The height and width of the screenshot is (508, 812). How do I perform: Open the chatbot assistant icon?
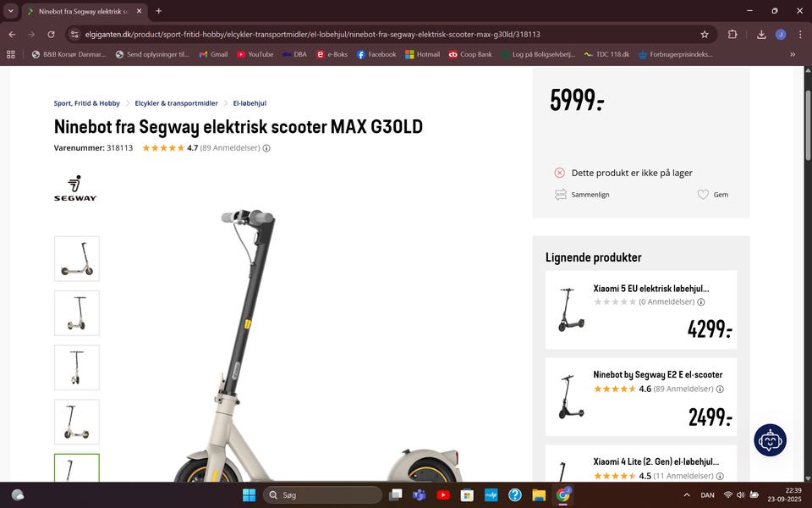(x=770, y=440)
